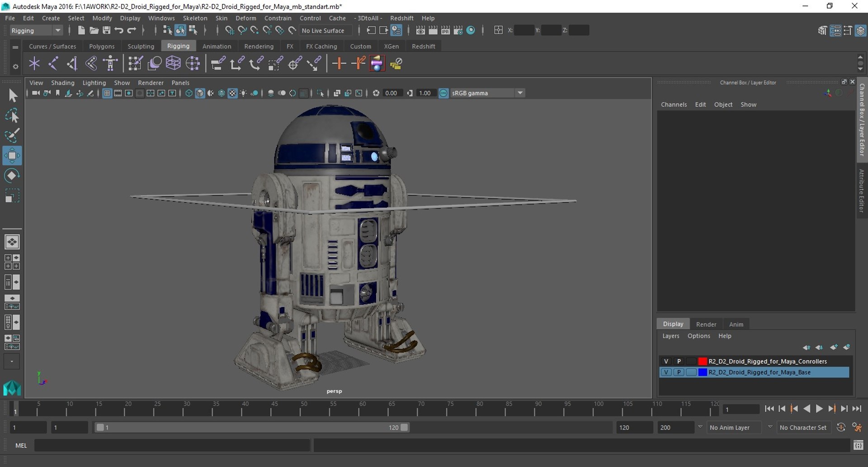Click the New Scene icon
This screenshot has width=868, height=467.
pos(81,30)
